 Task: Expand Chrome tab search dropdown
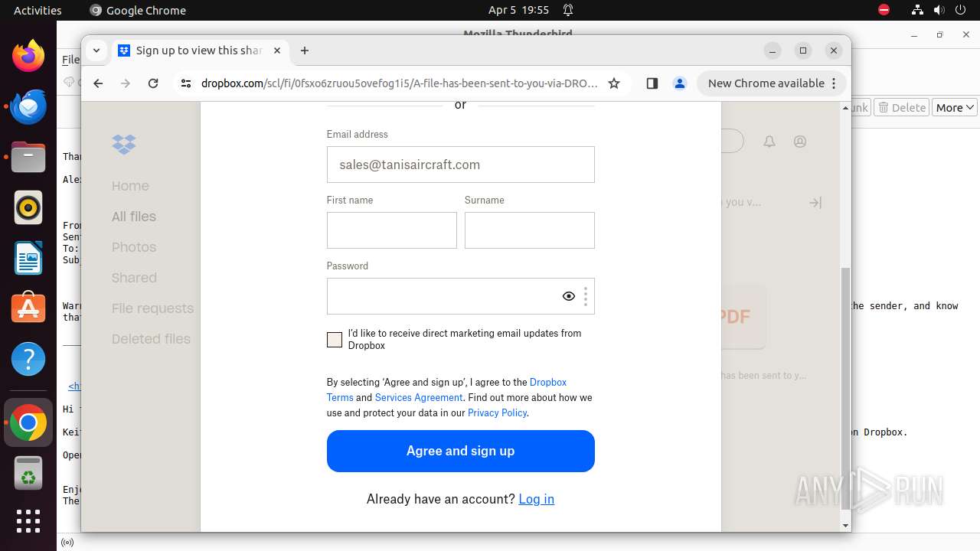[x=96, y=51]
